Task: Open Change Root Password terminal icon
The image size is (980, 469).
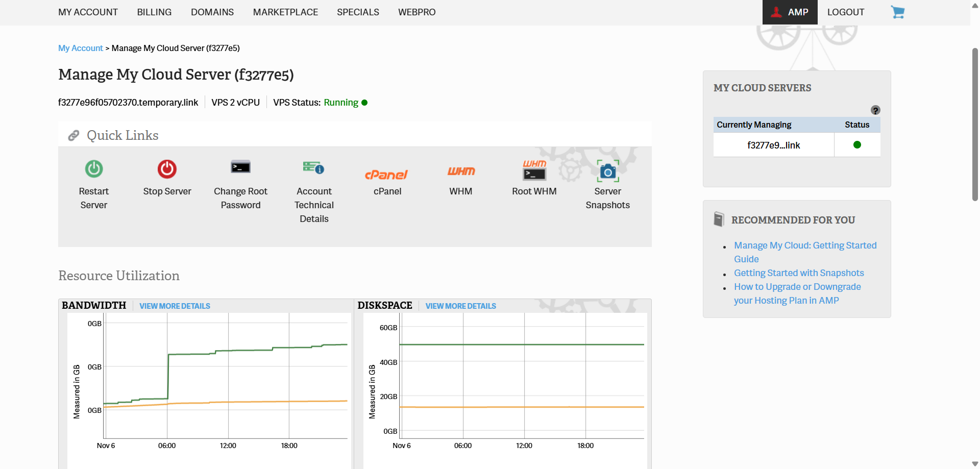Action: [240, 167]
